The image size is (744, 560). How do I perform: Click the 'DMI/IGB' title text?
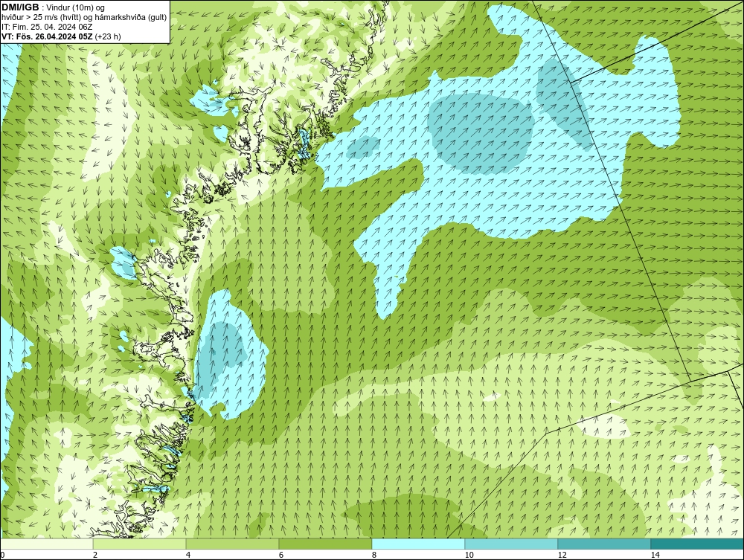pyautogui.click(x=20, y=7)
